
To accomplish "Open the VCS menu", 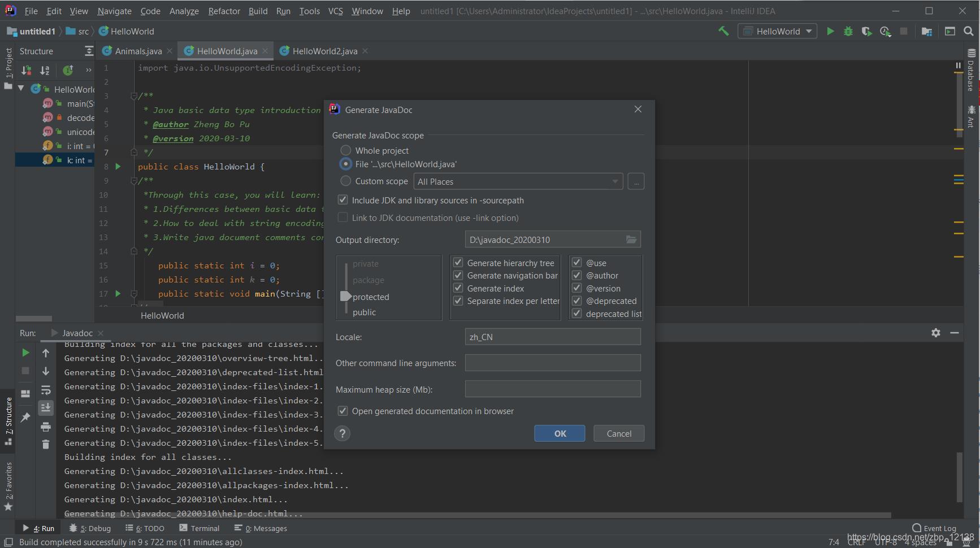I will coord(336,11).
